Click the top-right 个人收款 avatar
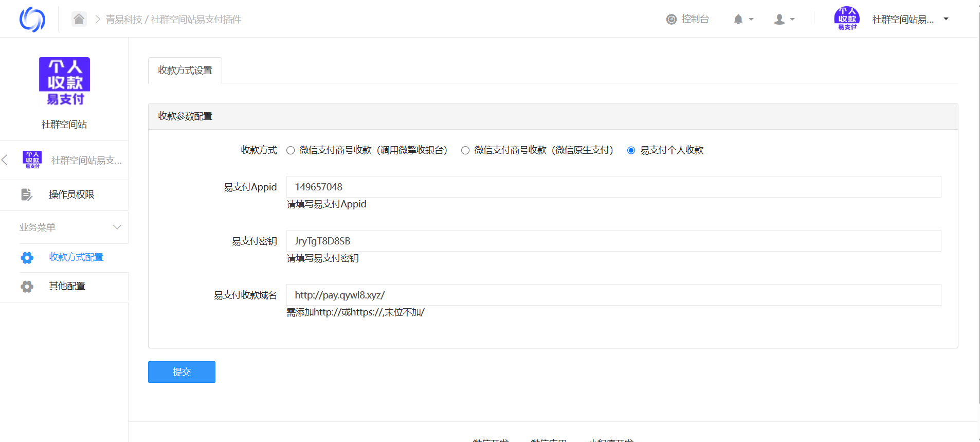Viewport: 980px width, 442px height. (847, 19)
